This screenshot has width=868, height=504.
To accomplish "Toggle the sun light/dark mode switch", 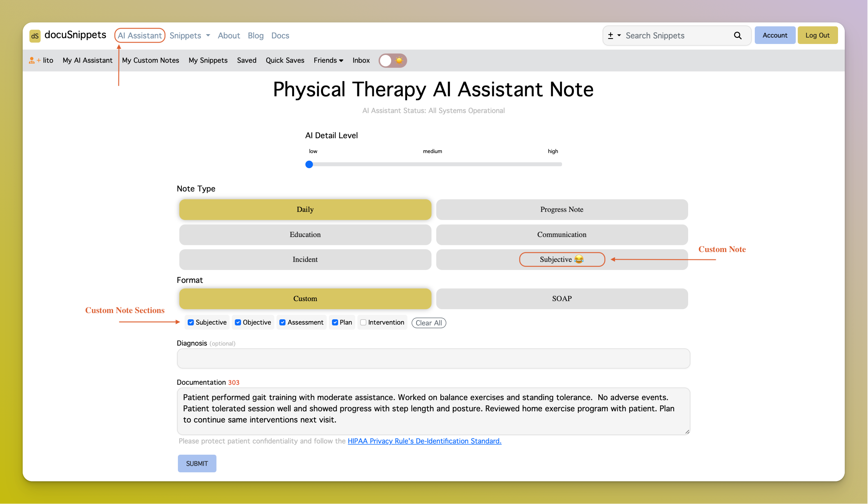I will [x=393, y=61].
